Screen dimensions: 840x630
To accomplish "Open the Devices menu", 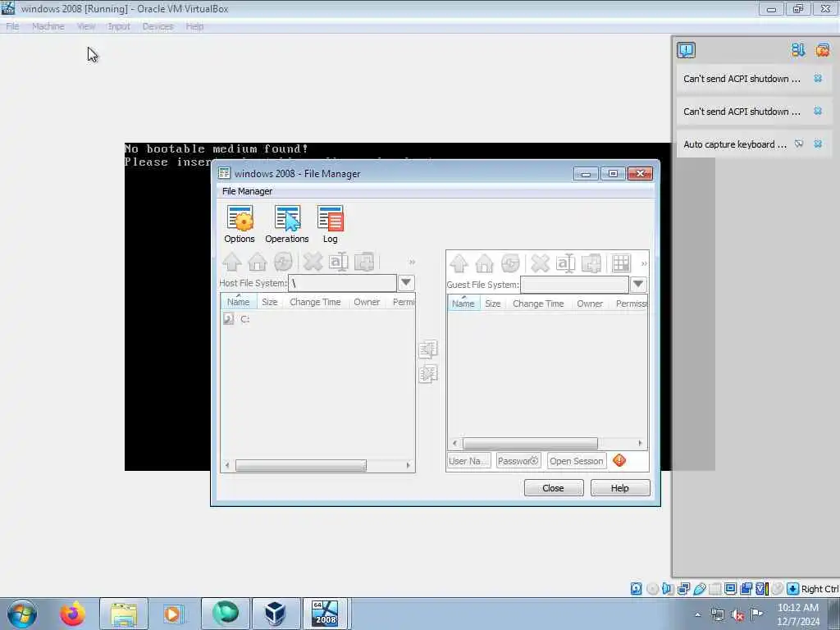I will [157, 26].
